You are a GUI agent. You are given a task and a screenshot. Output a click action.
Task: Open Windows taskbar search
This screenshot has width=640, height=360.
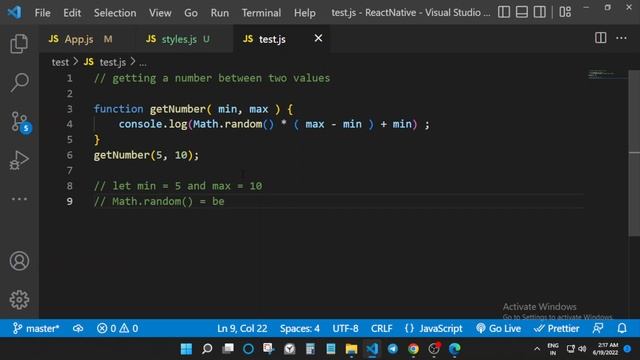click(207, 349)
